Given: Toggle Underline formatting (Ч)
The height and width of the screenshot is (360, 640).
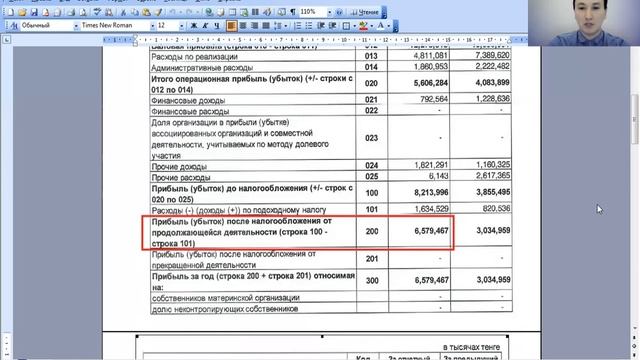Looking at the screenshot, I should 217,26.
